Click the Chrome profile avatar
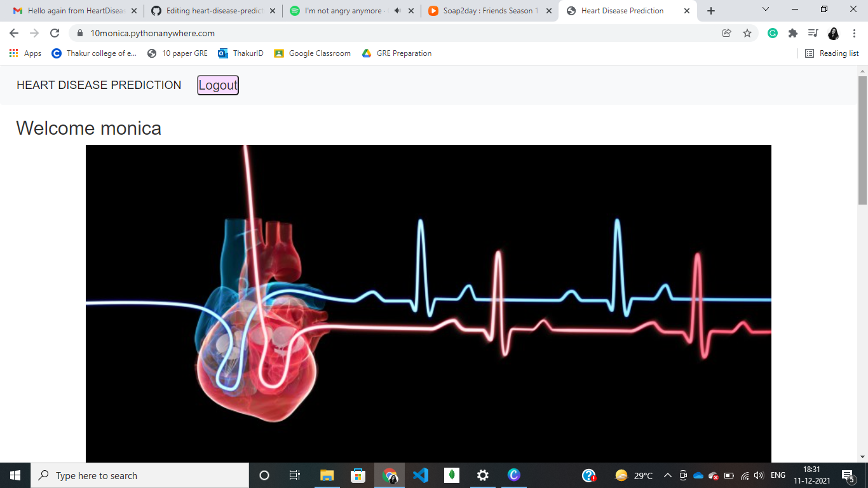868x488 pixels. [834, 32]
